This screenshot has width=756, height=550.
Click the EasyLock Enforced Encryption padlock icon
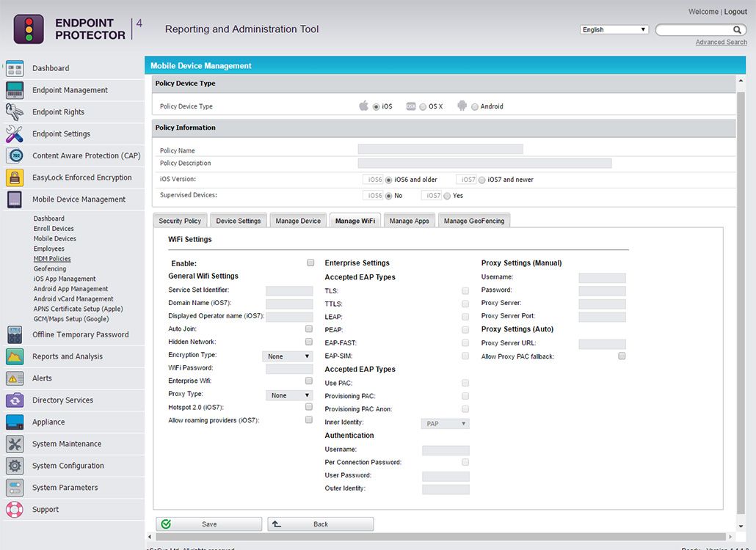[x=15, y=177]
